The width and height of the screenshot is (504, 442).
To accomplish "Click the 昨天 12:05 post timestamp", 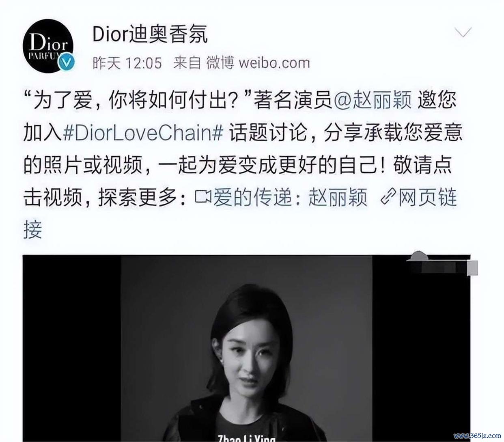I will (127, 63).
